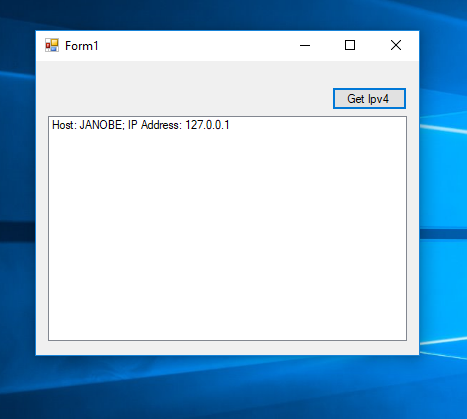The height and width of the screenshot is (419, 467).
Task: Click the word Address in the output line
Action: [161, 125]
